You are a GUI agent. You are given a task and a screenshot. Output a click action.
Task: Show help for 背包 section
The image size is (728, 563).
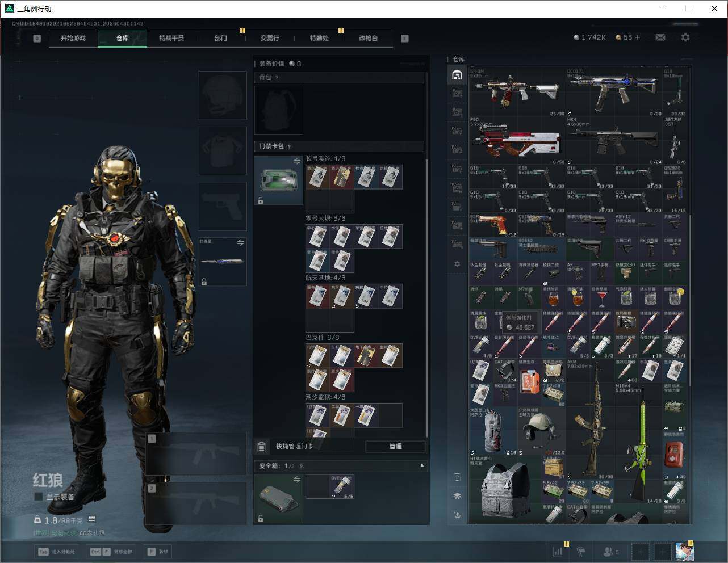(x=277, y=78)
